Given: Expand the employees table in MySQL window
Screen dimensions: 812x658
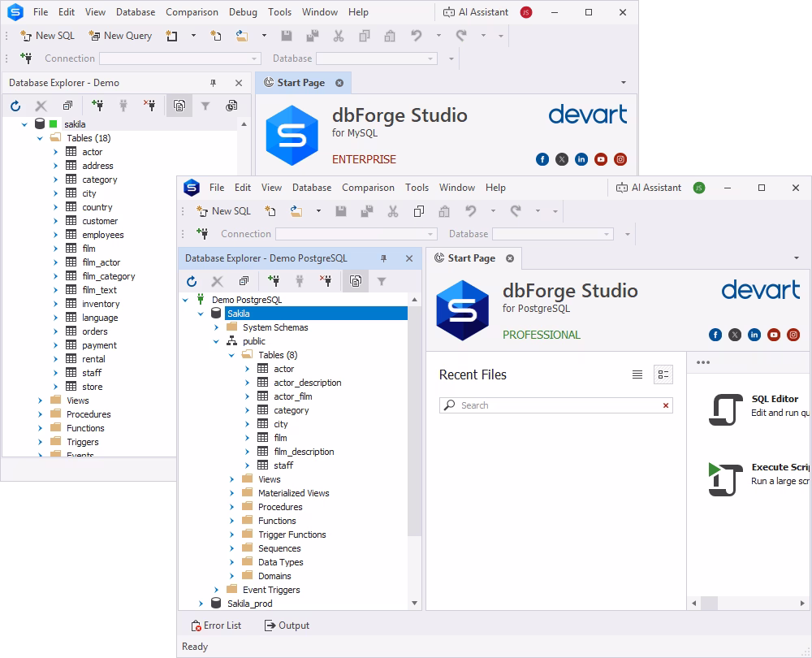Looking at the screenshot, I should (x=55, y=236).
